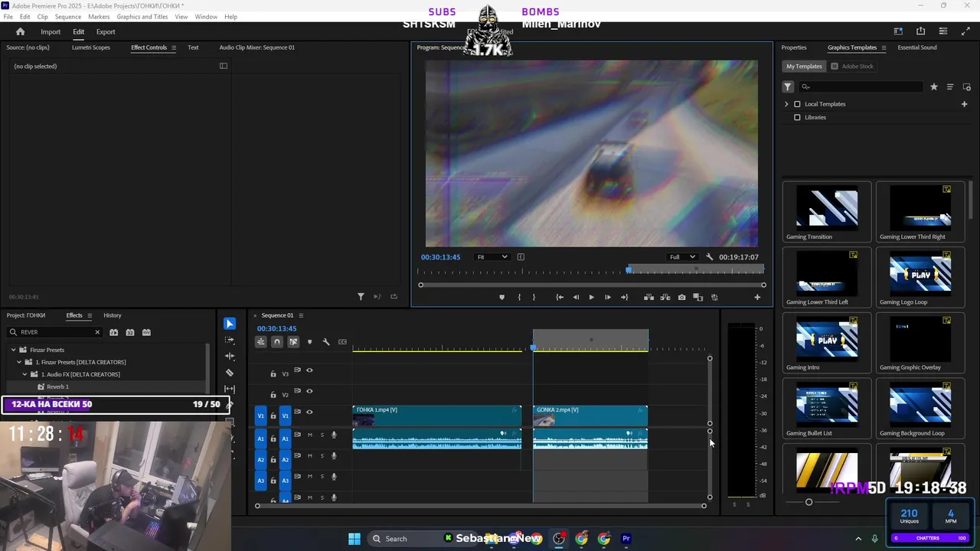Solo the A2 audio track
Viewport: 980px width, 551px height.
[x=322, y=456]
